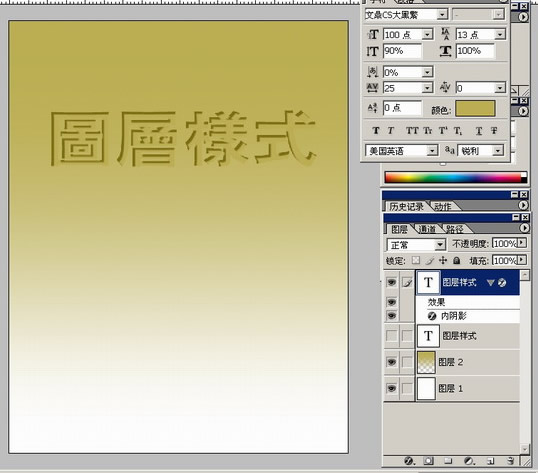Apply Superscript text style

click(x=443, y=131)
